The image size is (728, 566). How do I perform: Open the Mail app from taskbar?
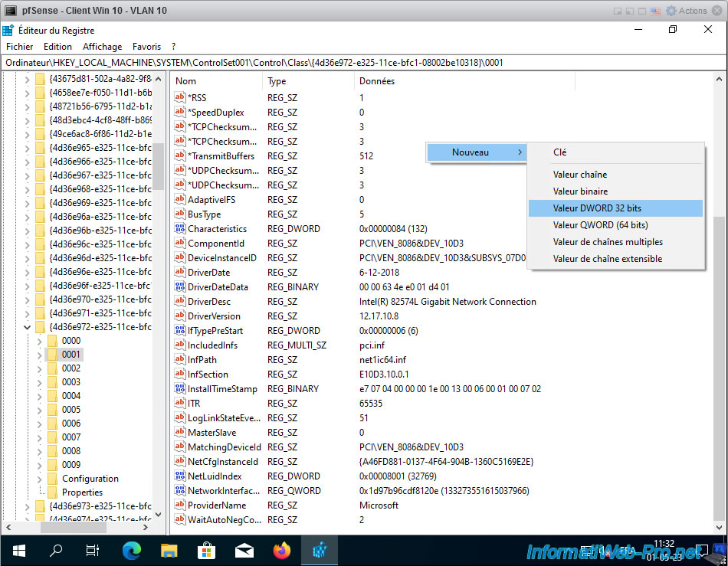(x=244, y=551)
